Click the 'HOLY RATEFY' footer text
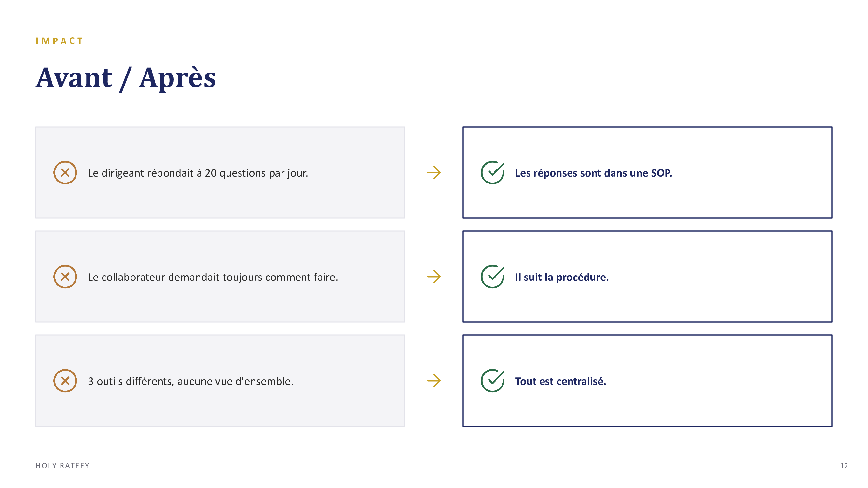The image size is (868, 488). coord(62,465)
